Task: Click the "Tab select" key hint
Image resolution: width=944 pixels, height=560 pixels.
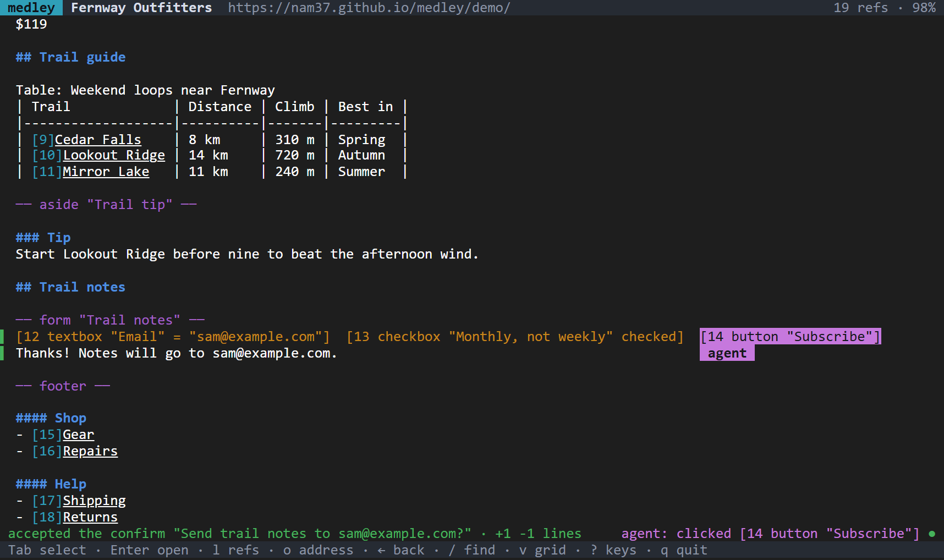Action: [x=47, y=550]
